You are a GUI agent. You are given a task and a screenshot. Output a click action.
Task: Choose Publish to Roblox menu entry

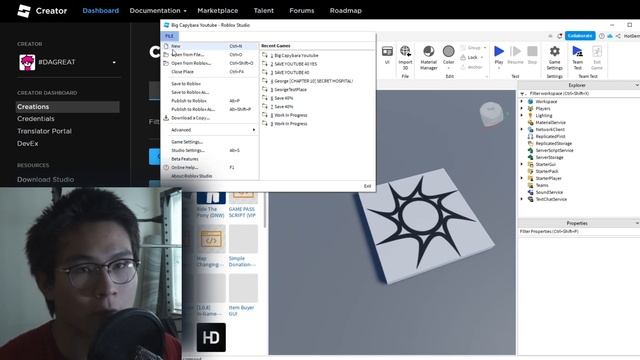coord(210,101)
